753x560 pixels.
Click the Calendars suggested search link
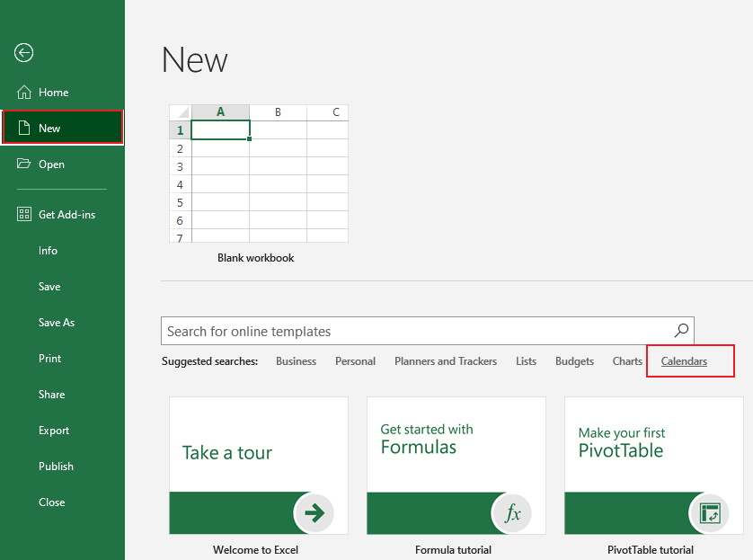(x=684, y=361)
